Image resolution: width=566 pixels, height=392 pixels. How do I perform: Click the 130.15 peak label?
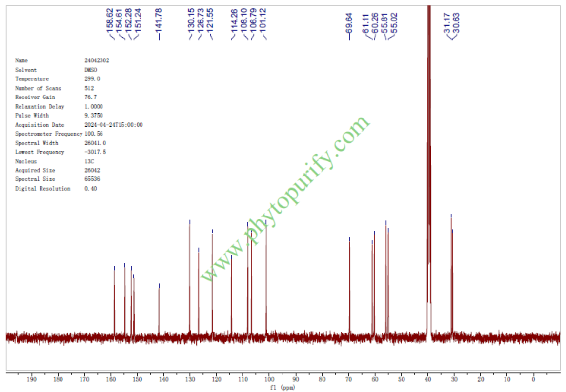[x=192, y=20]
